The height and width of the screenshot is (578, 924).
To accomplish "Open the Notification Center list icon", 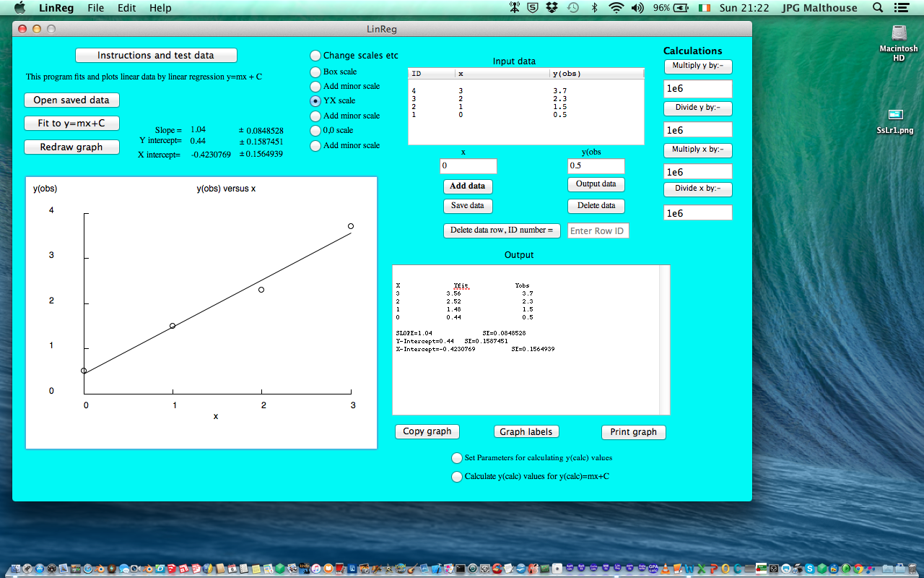I will click(x=900, y=8).
